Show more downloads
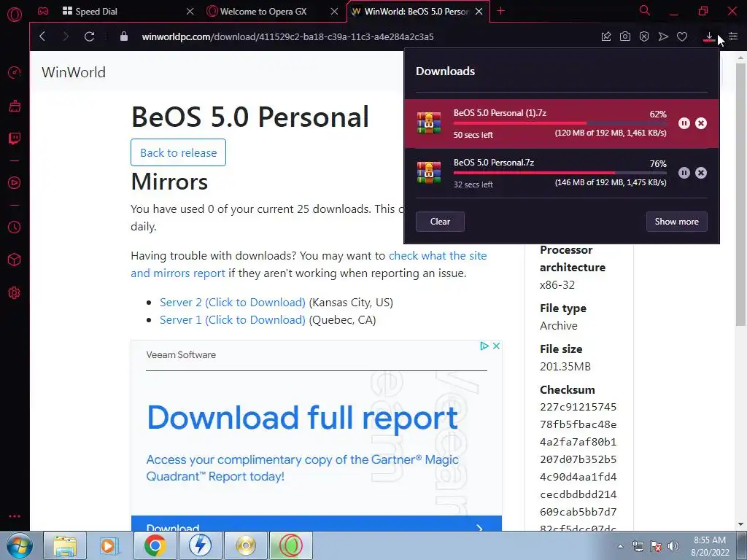This screenshot has height=560, width=747. 676,222
